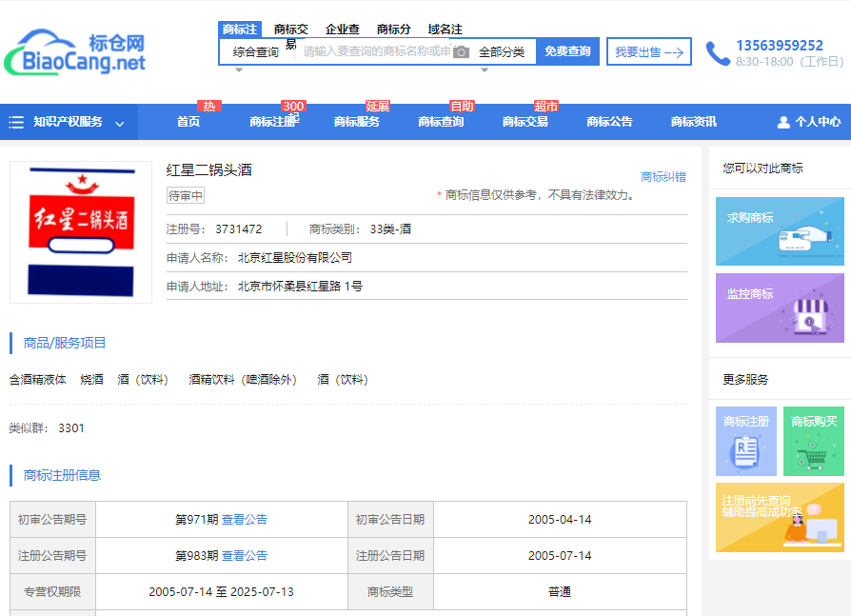Select the 商标注 search tab
The image size is (851, 616).
(x=240, y=29)
